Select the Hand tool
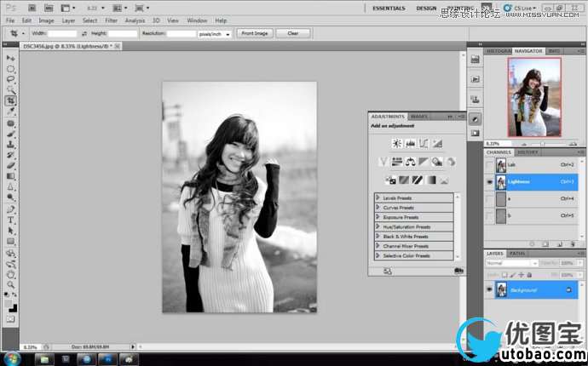588x366 pixels. tap(10, 275)
